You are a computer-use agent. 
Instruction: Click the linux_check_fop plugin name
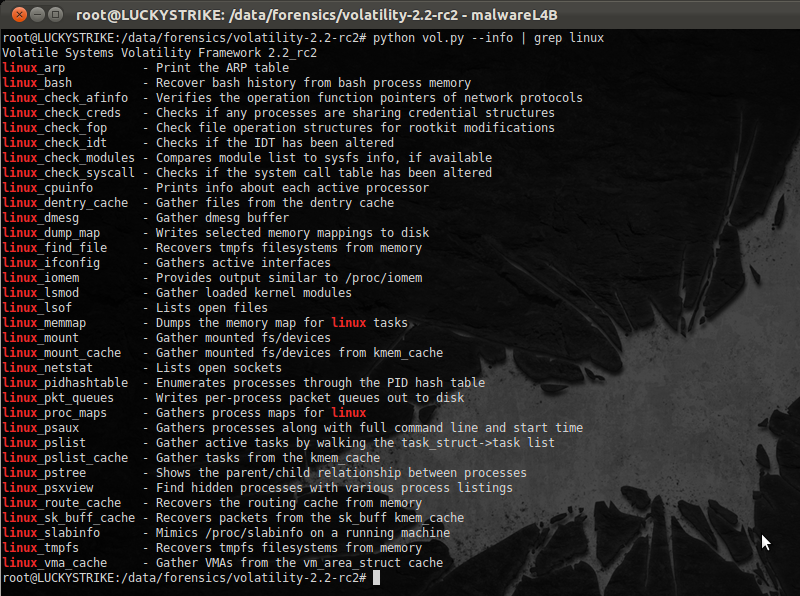55,128
